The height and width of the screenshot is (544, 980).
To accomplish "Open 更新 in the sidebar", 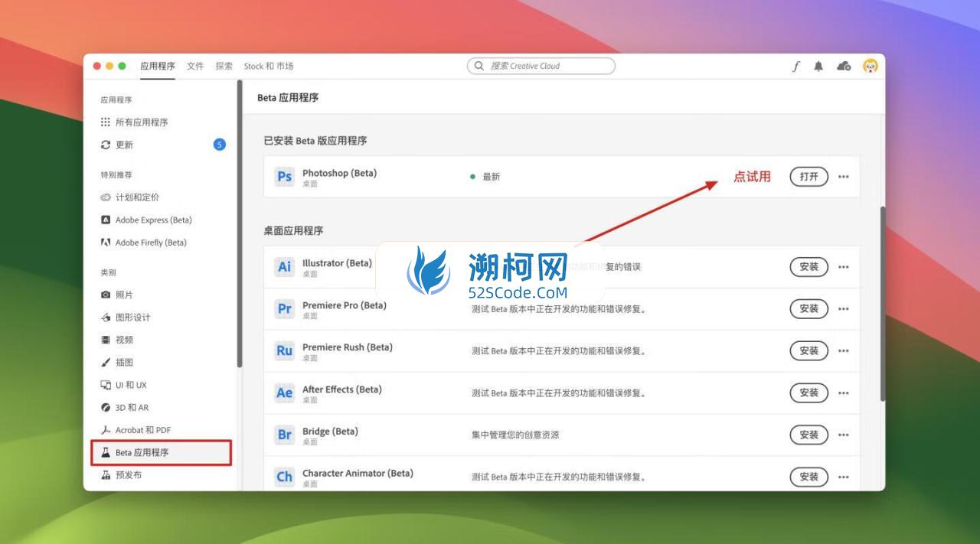I will [x=117, y=145].
